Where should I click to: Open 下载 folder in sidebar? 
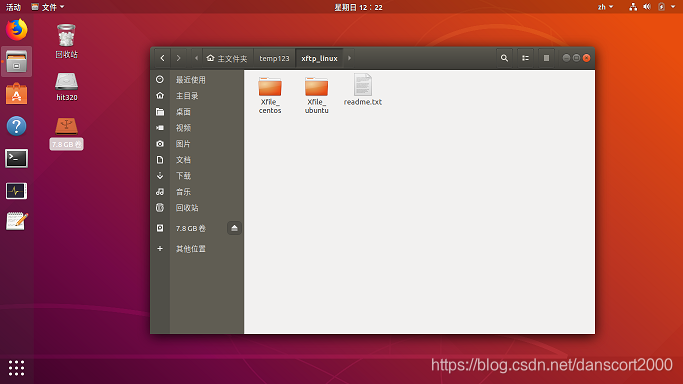197,176
